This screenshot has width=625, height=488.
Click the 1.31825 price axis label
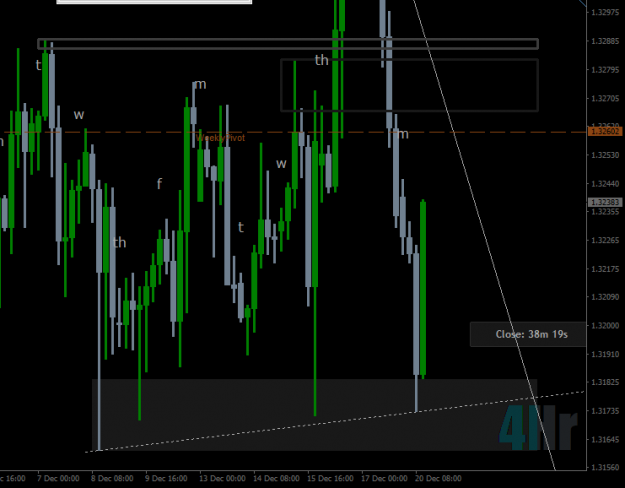pyautogui.click(x=605, y=382)
